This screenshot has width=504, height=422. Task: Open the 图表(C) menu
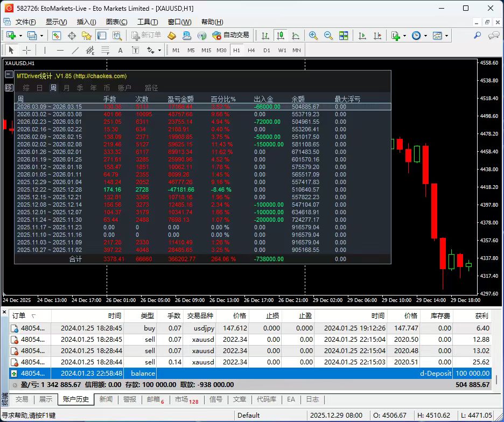pyautogui.click(x=116, y=22)
